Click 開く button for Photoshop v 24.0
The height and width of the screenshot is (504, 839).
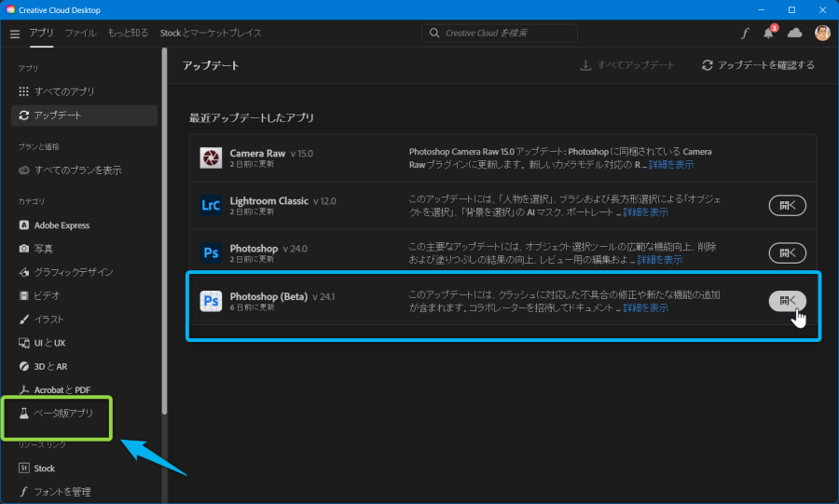(787, 252)
